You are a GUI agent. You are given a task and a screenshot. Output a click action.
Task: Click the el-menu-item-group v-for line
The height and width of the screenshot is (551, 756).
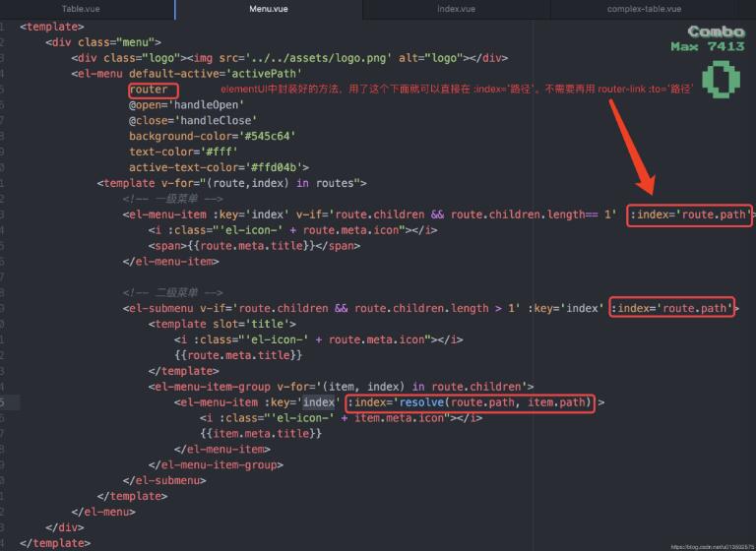tap(341, 387)
